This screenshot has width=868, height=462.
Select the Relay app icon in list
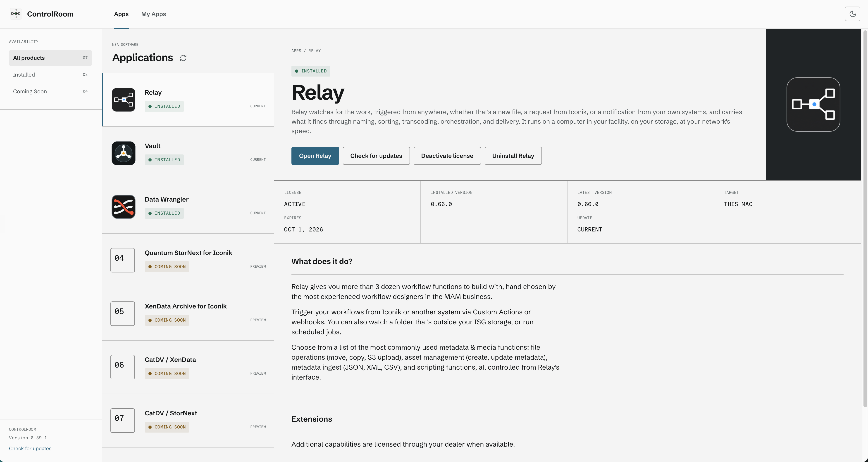123,100
